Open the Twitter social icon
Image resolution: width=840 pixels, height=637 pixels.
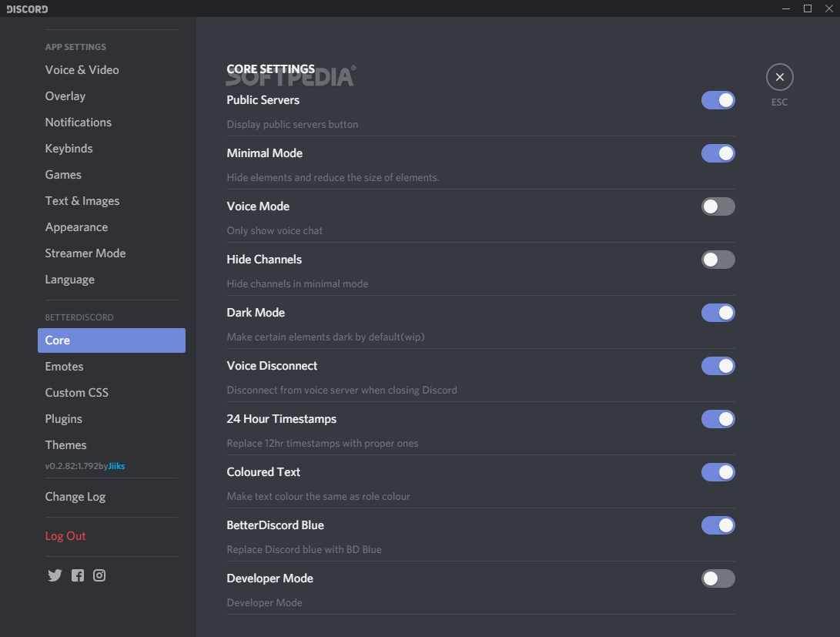click(x=55, y=575)
